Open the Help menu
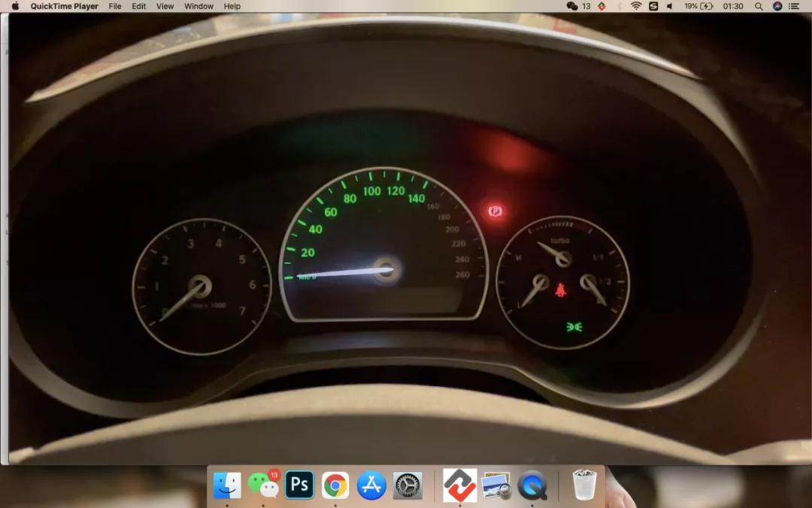 pos(232,6)
